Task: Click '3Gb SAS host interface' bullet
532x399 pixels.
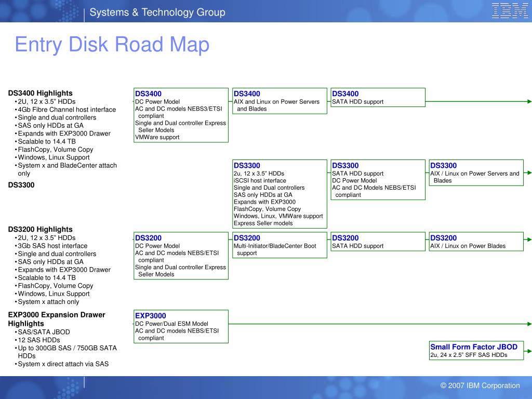Action: [52, 246]
